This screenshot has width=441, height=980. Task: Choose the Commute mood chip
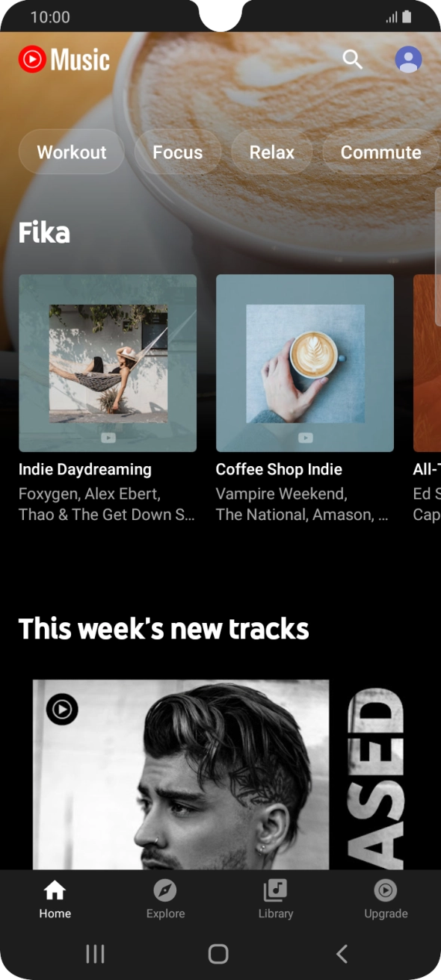click(x=381, y=152)
